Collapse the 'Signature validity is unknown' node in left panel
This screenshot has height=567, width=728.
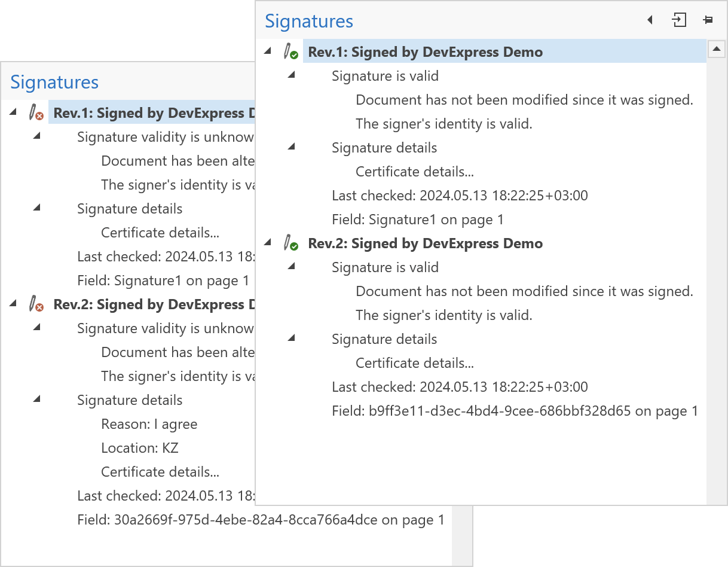[37, 136]
